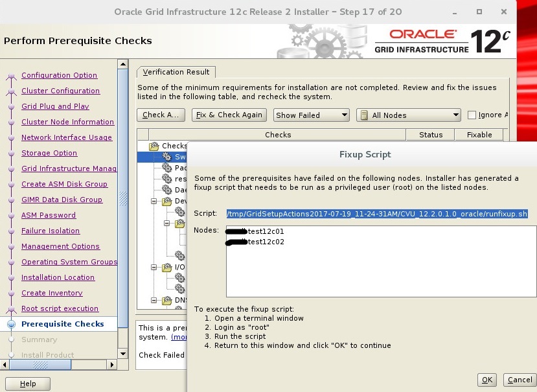Click the Check Again button
537x392 pixels.
coord(161,115)
